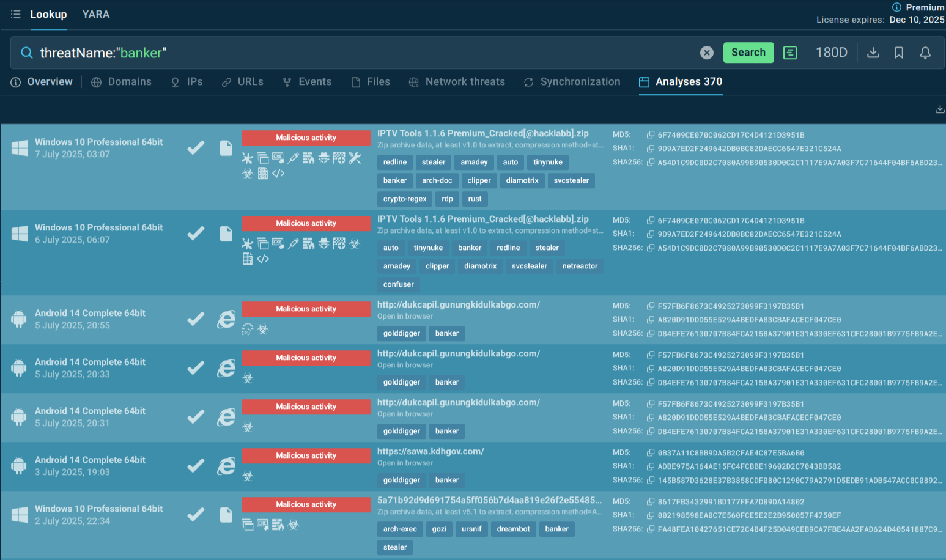Click the redline tag in the first result
Viewport: 946px width, 560px height.
point(394,162)
